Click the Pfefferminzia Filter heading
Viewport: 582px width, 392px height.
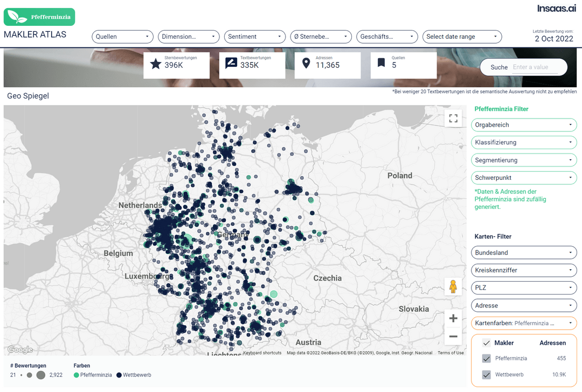click(x=501, y=109)
